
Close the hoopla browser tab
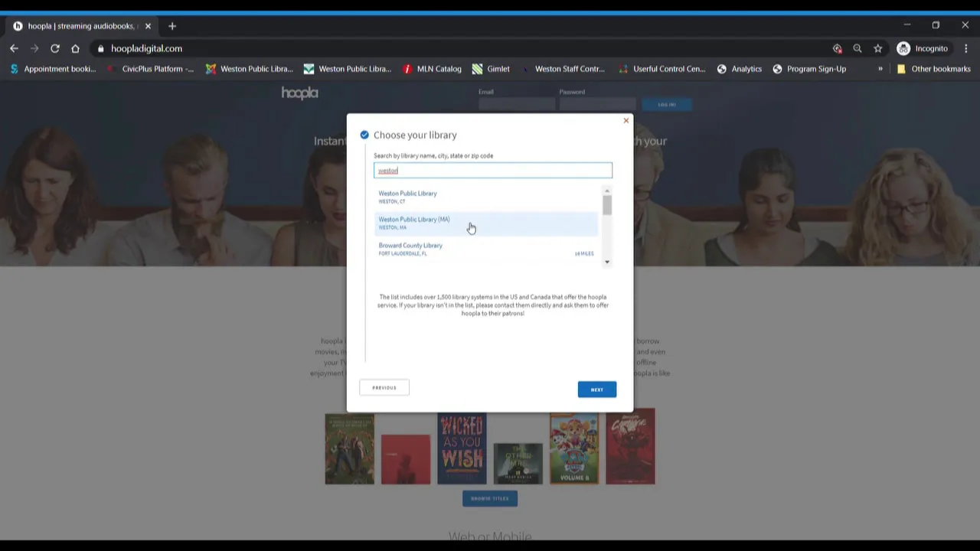(148, 26)
